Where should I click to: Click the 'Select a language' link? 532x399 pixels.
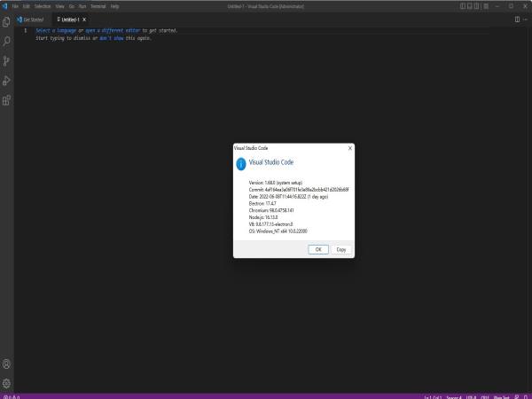click(x=56, y=30)
